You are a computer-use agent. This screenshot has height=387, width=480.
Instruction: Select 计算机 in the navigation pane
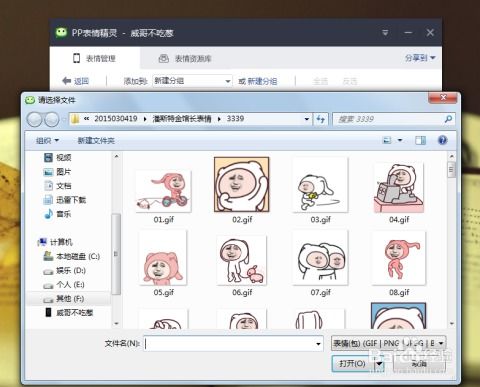point(55,242)
